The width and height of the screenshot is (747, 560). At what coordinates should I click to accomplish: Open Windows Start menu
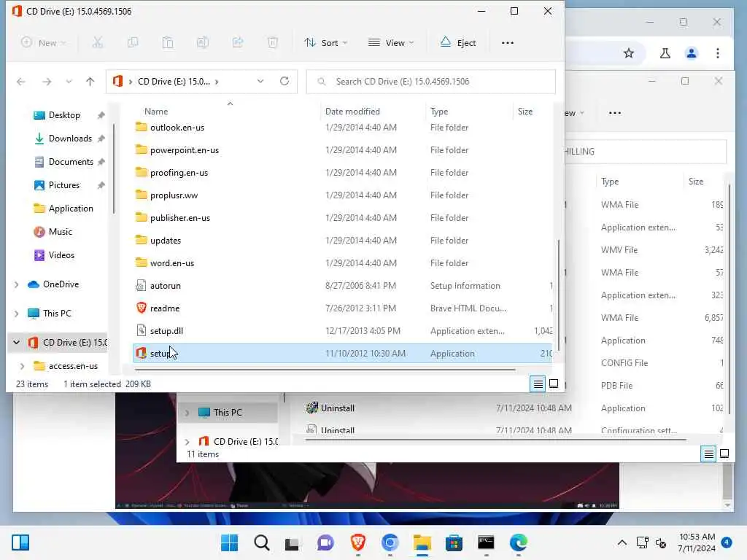[230, 542]
